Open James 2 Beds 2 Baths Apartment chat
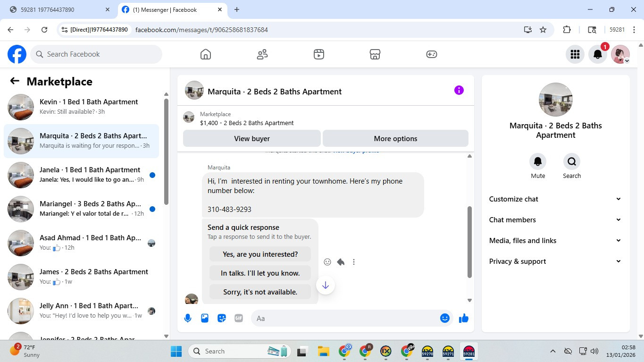The width and height of the screenshot is (644, 362). (81, 277)
